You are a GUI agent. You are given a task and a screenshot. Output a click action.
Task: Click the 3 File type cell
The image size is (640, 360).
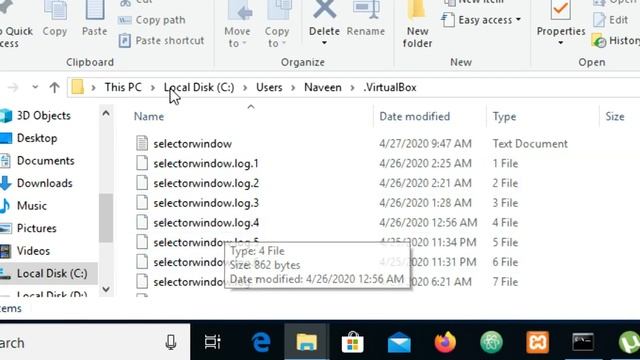point(505,203)
